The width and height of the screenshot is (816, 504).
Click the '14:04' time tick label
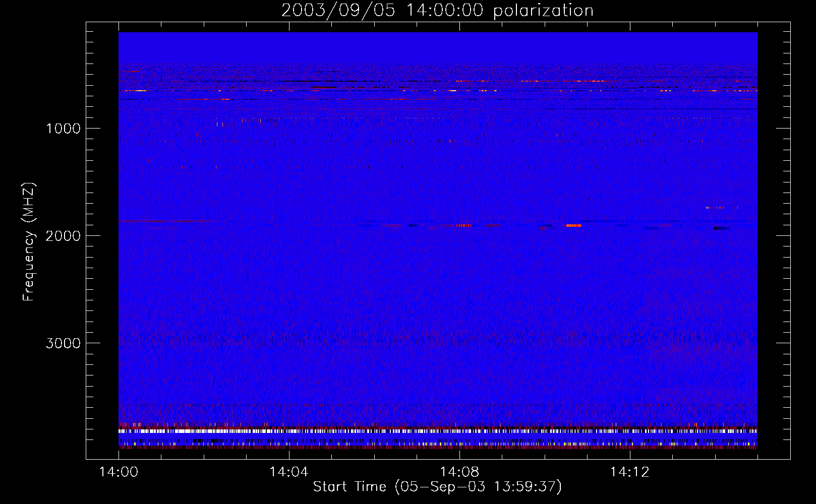click(288, 472)
